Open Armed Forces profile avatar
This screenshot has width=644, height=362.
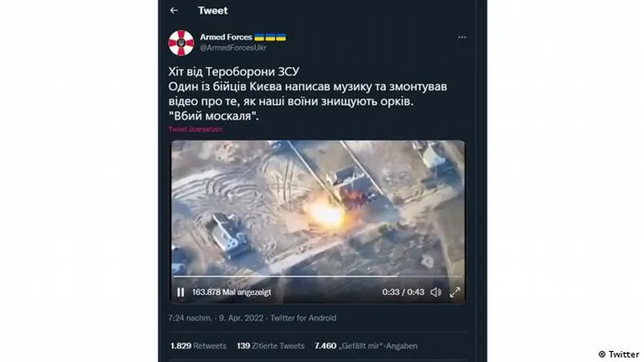[x=181, y=43]
